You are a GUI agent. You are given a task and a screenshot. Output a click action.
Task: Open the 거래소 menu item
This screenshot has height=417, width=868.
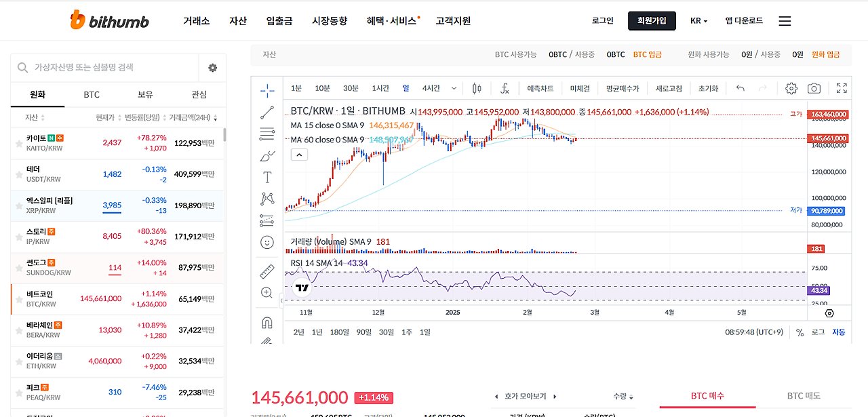coord(197,21)
